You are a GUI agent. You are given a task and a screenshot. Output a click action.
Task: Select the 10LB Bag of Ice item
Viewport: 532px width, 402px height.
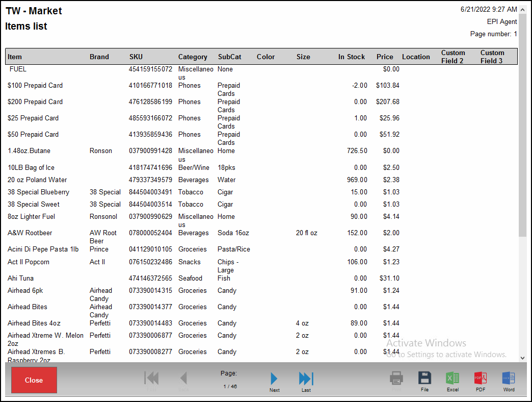31,168
